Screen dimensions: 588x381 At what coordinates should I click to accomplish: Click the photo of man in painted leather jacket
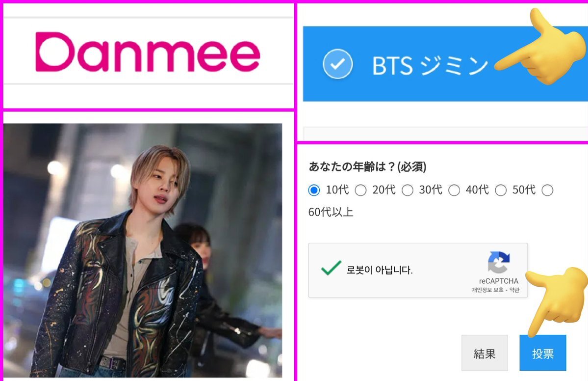(143, 250)
